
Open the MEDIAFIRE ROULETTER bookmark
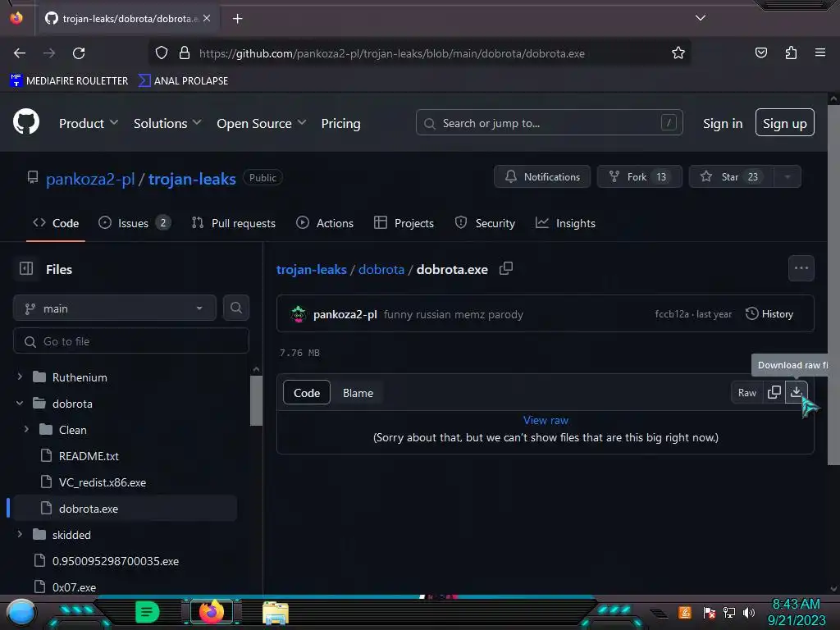click(x=69, y=80)
